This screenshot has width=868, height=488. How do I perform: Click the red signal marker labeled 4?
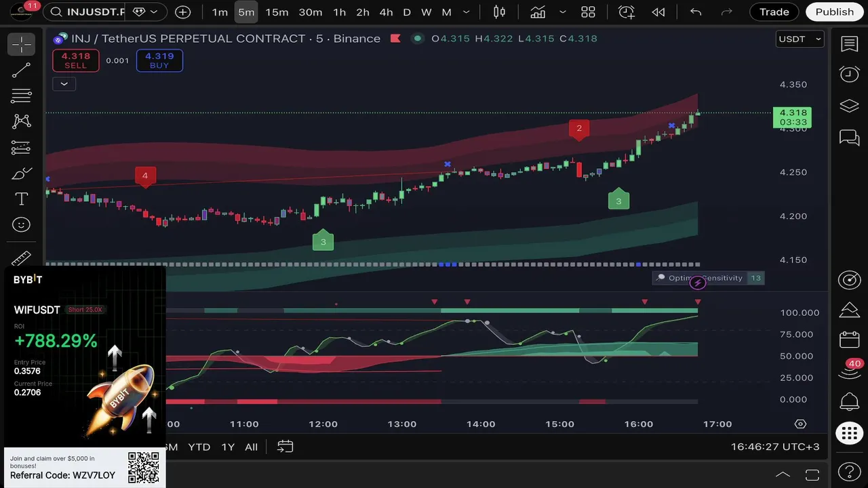(145, 177)
